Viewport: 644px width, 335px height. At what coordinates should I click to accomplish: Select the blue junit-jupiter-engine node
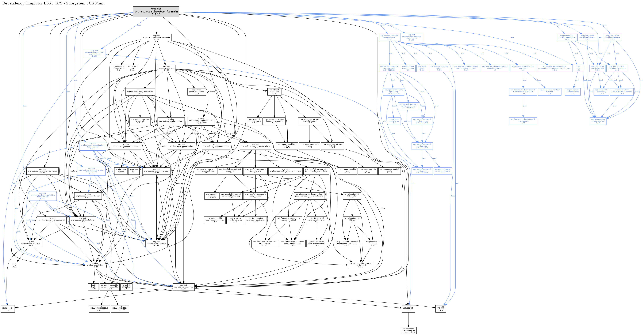(612, 38)
